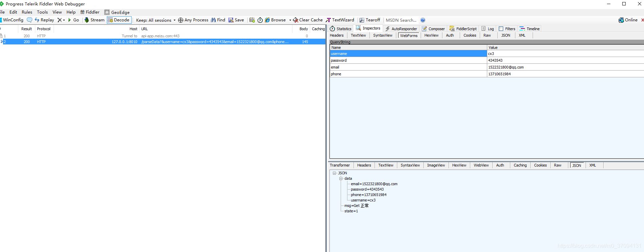Select response WebView tab
The width and height of the screenshot is (644, 252).
click(x=481, y=165)
